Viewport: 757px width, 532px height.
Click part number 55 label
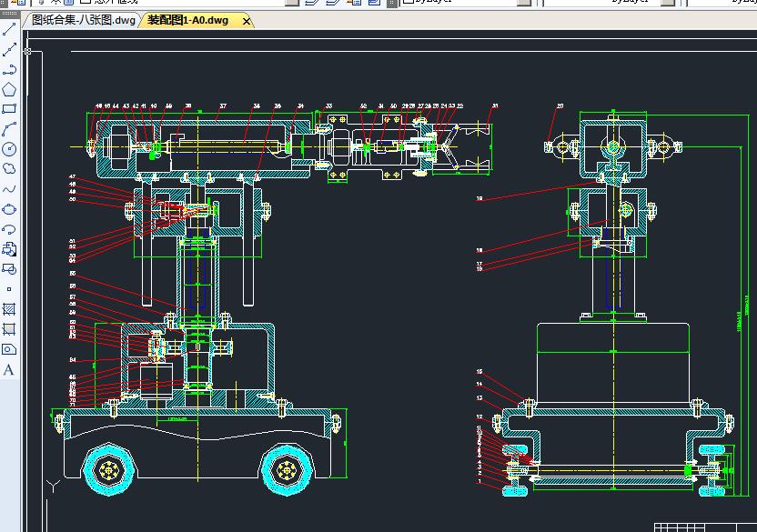point(73,273)
